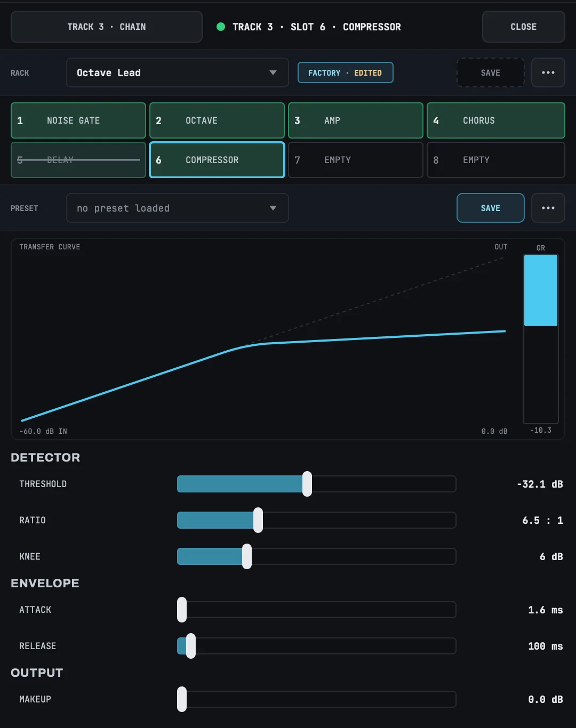Click the Release slider handle
Viewport: 576px width, 728px height.
click(x=191, y=646)
